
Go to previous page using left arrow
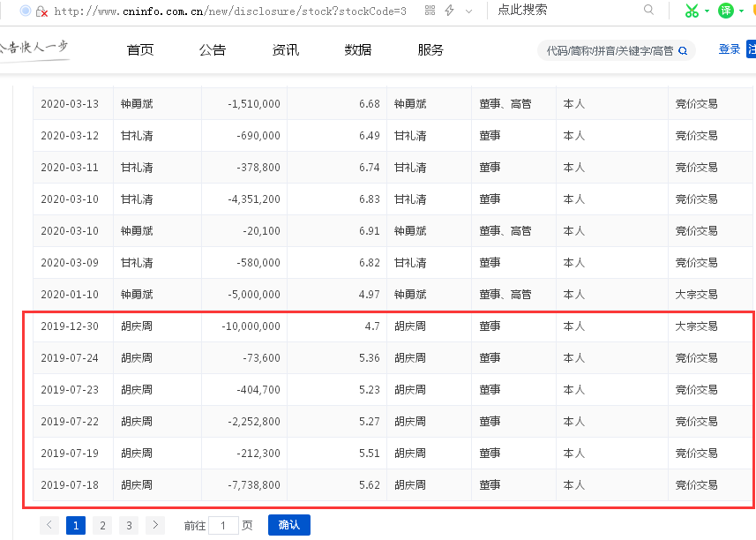coord(50,526)
